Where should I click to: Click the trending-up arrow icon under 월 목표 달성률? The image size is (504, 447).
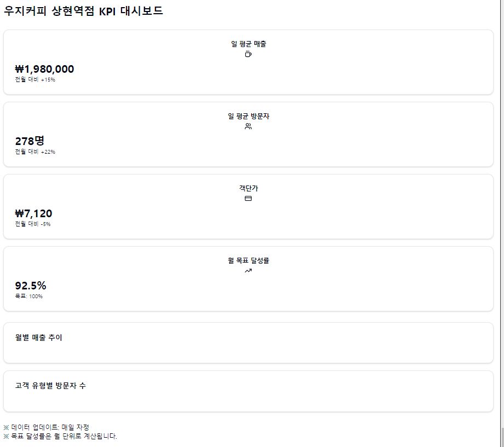[248, 271]
